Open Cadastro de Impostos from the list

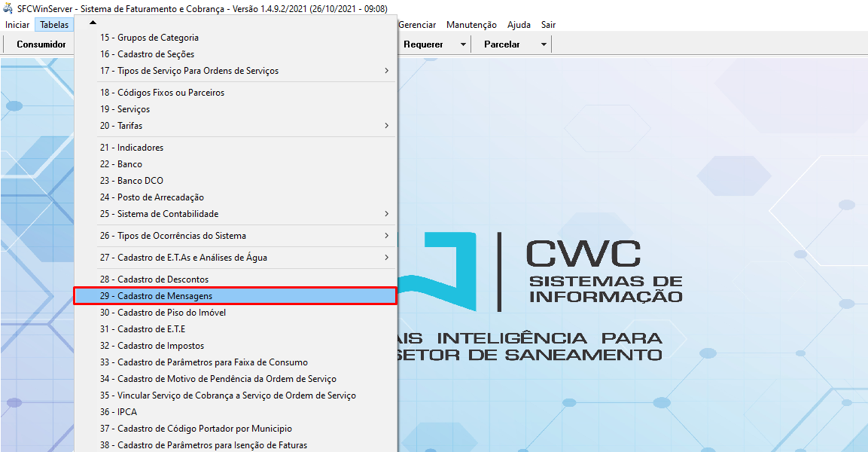[151, 346]
